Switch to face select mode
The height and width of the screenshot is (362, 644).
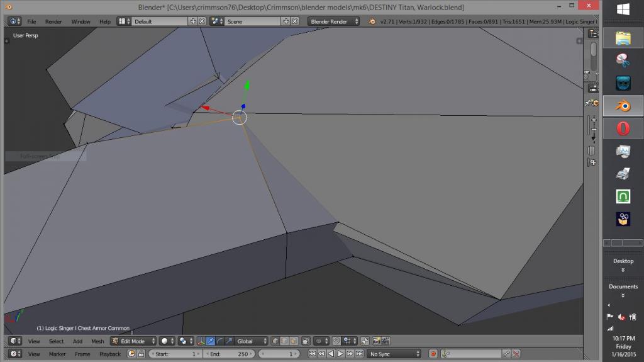tap(294, 341)
